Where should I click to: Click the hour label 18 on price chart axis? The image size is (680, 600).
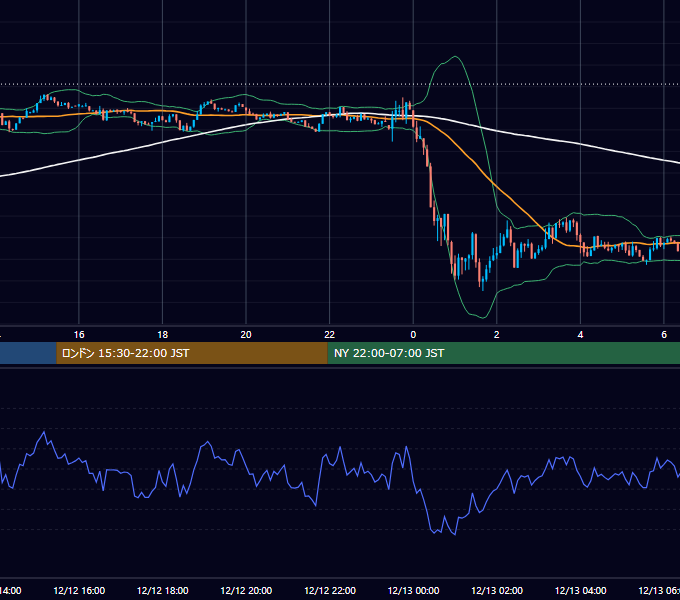click(163, 335)
